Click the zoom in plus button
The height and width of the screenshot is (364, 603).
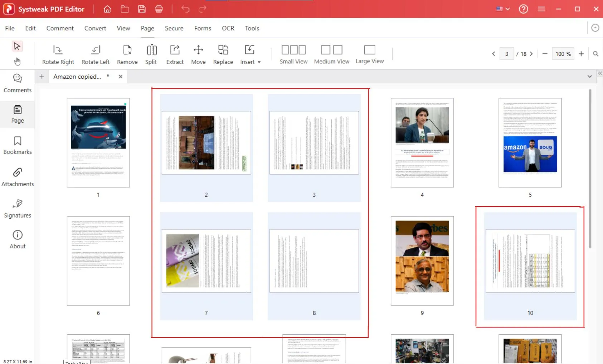581,54
